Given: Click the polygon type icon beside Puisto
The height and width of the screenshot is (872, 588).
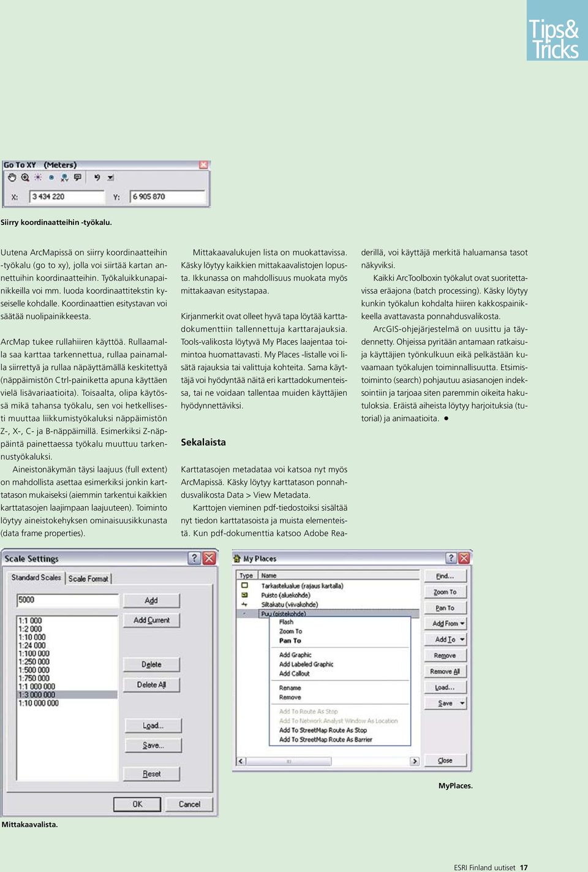Looking at the screenshot, I should point(245,595).
